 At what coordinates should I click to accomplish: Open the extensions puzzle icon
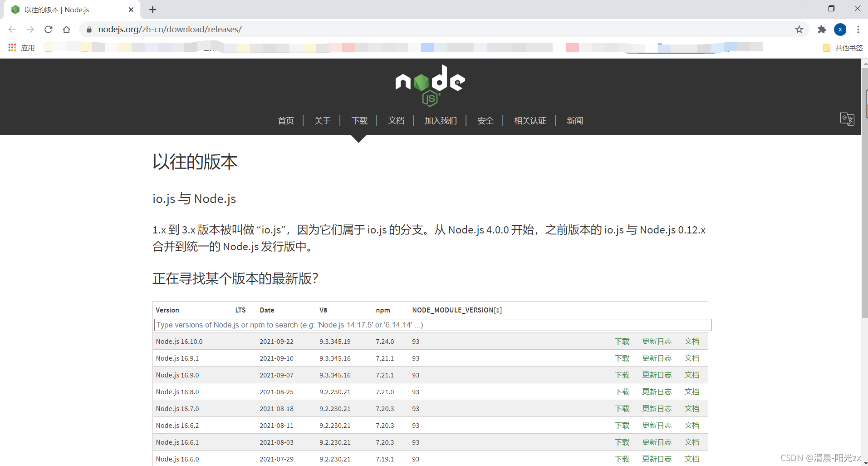point(822,30)
